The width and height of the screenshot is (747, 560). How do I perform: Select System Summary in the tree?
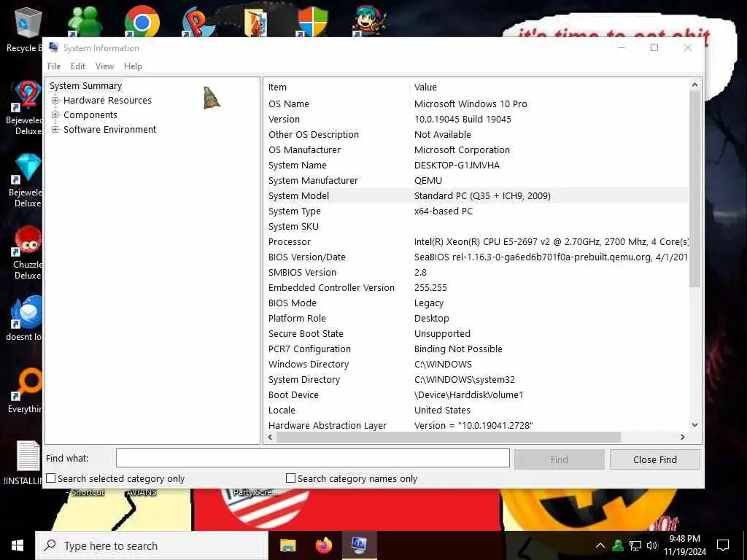pyautogui.click(x=86, y=86)
